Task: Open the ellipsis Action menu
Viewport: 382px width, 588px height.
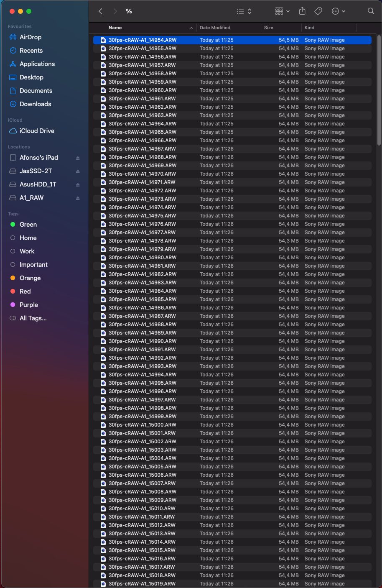Action: pyautogui.click(x=338, y=11)
